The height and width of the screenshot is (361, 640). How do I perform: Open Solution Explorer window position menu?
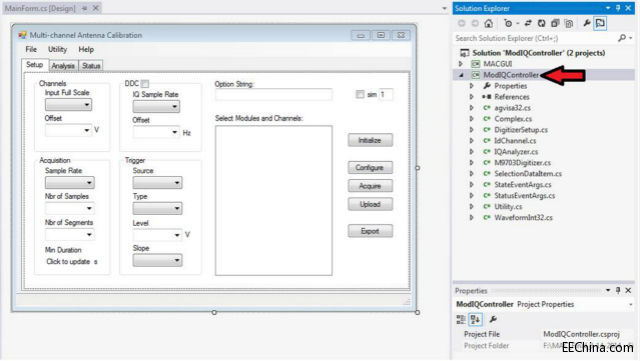[608, 8]
